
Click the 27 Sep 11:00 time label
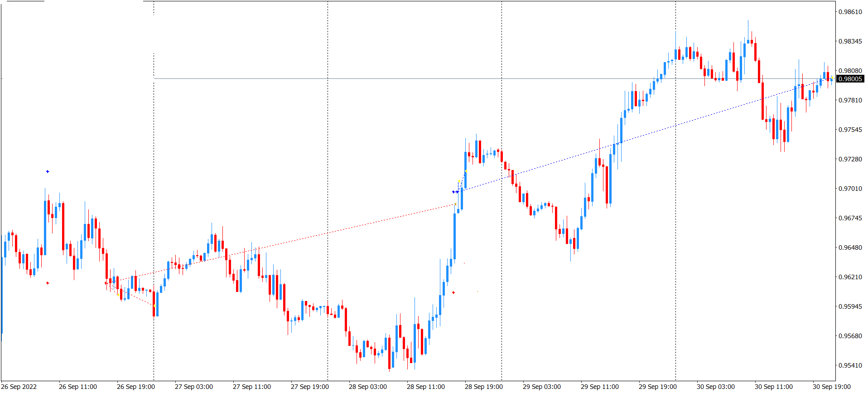point(252,387)
